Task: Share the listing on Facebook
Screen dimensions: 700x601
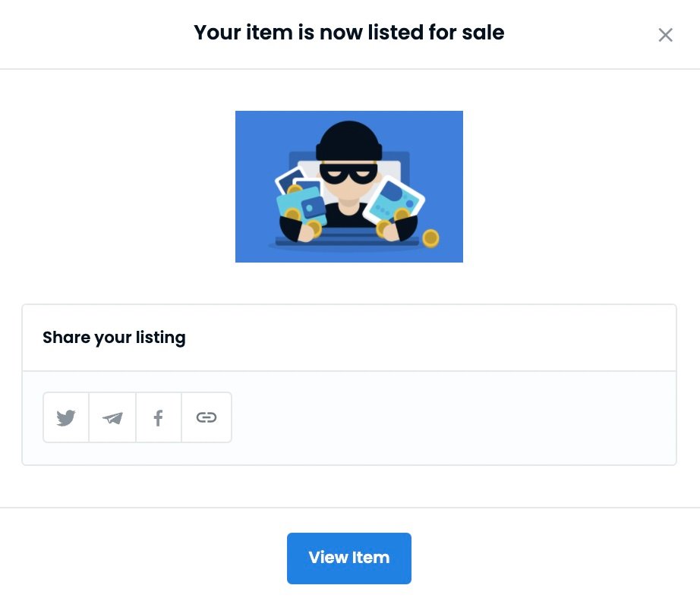Action: click(158, 417)
